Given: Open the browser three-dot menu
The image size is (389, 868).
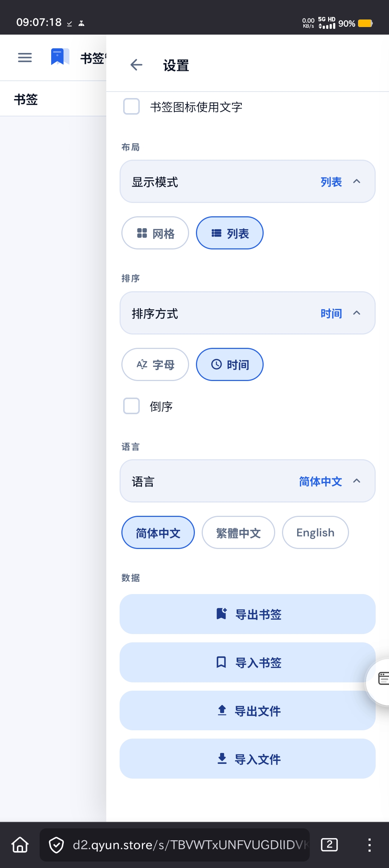Looking at the screenshot, I should [369, 845].
